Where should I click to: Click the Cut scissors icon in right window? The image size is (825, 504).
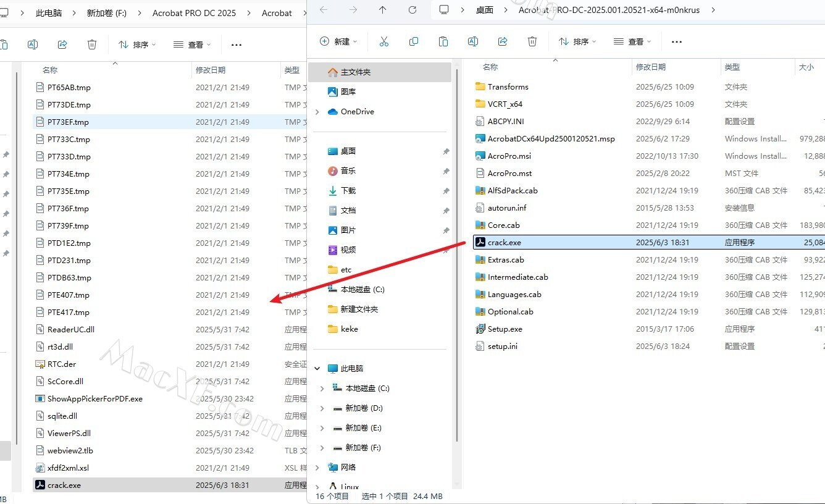384,41
